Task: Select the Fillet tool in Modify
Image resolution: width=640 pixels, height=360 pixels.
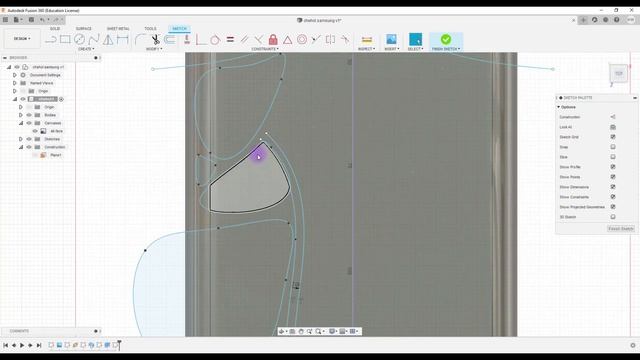Action: coord(140,40)
